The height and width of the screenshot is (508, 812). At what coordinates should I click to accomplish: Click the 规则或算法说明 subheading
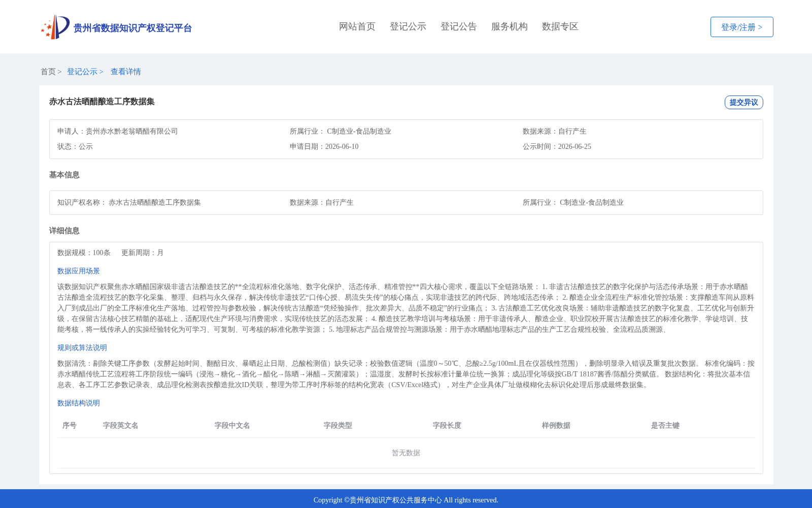tap(82, 347)
